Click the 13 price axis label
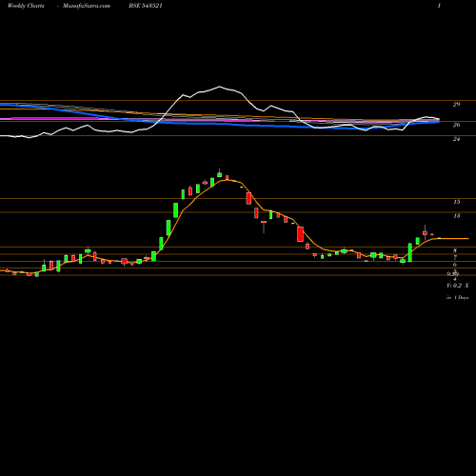 point(457,216)
